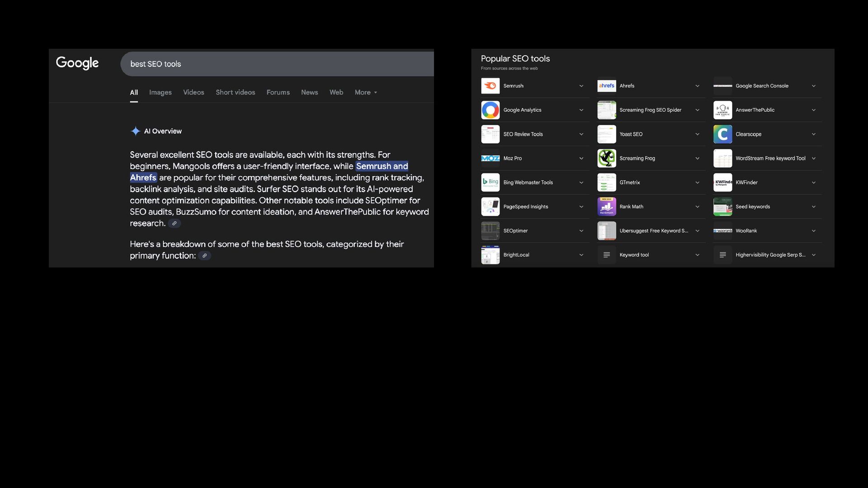Expand the Ahrefs entry chevron
This screenshot has height=488, width=868.
(x=697, y=86)
